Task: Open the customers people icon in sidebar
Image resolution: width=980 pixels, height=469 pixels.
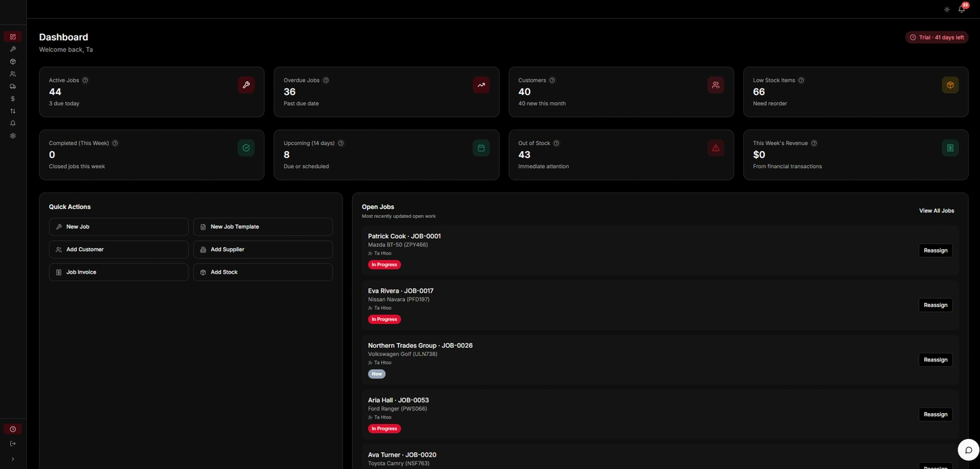Action: [x=13, y=74]
